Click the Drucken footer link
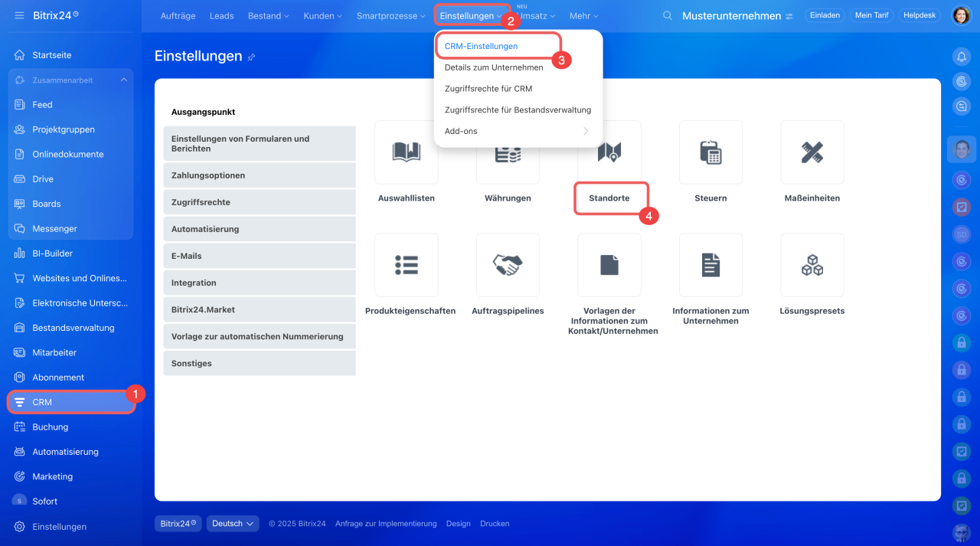The height and width of the screenshot is (546, 980). pos(495,524)
